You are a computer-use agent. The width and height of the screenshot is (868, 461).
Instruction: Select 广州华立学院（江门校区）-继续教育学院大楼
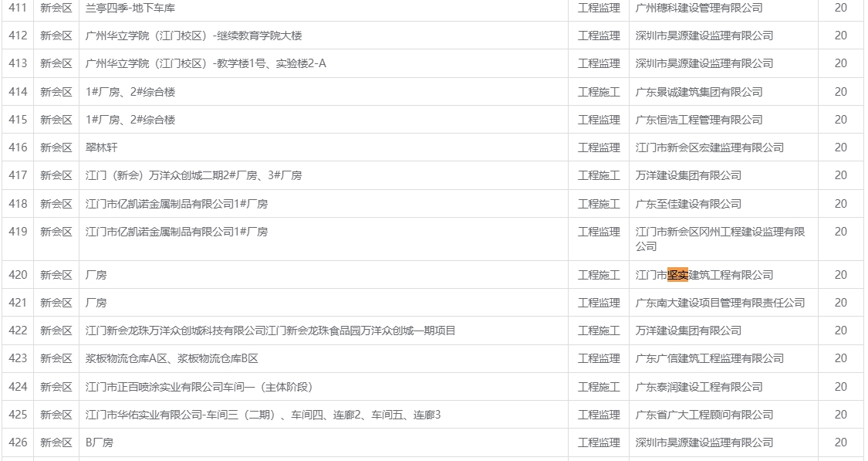tap(194, 36)
